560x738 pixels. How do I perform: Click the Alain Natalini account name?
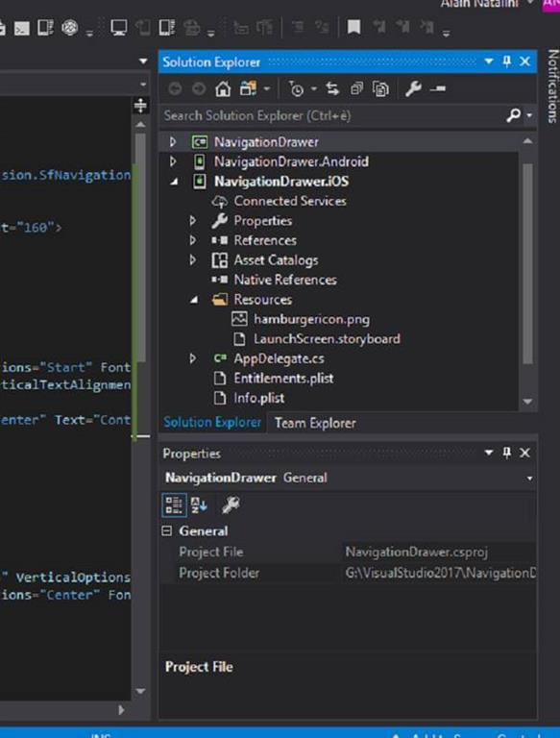click(x=479, y=4)
